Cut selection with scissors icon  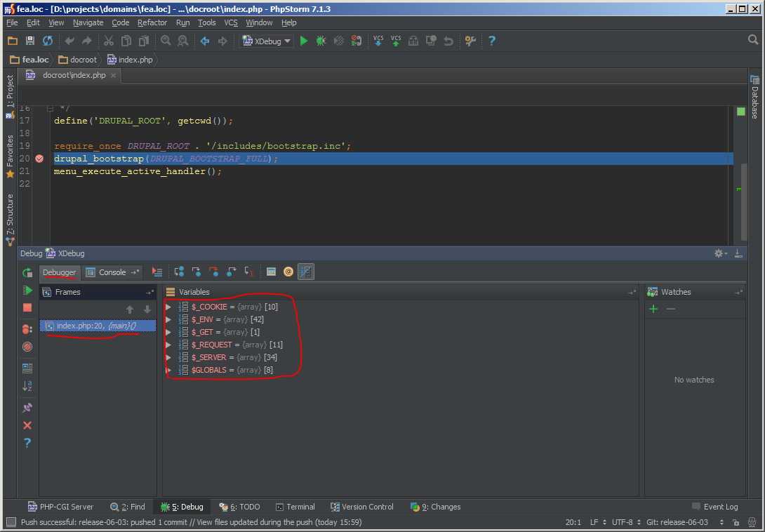[x=108, y=41]
